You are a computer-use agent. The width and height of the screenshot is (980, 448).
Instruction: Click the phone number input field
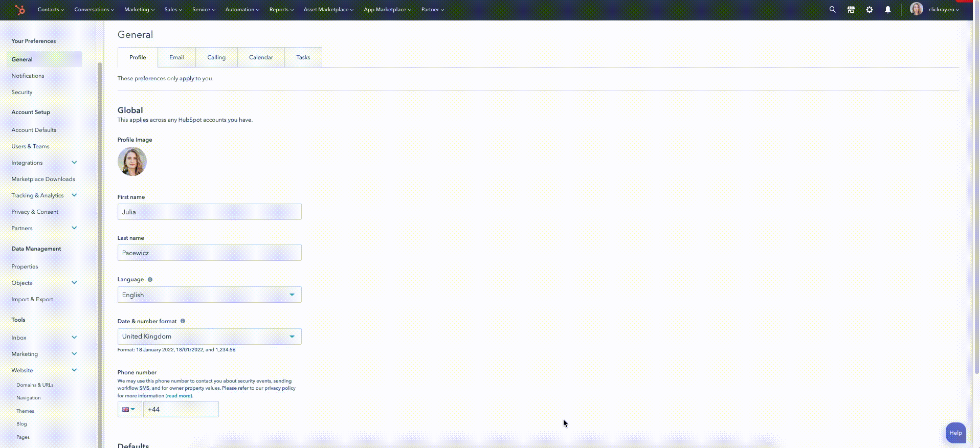click(x=181, y=409)
